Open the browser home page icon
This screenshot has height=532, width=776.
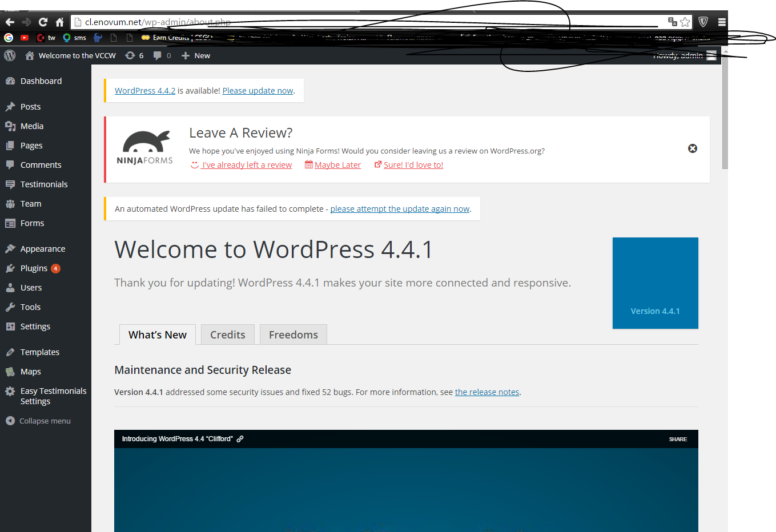(59, 22)
